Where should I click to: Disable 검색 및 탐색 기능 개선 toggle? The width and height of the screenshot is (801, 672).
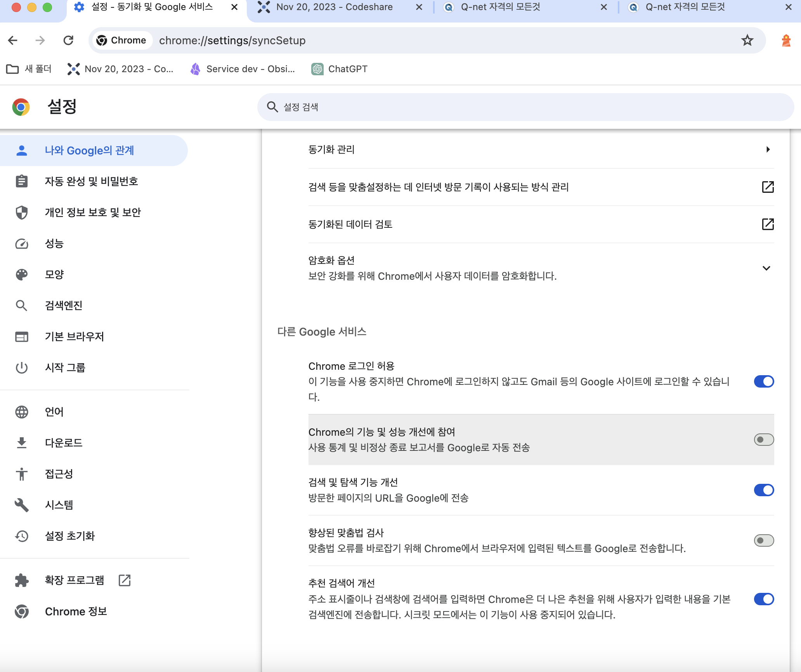pos(764,490)
